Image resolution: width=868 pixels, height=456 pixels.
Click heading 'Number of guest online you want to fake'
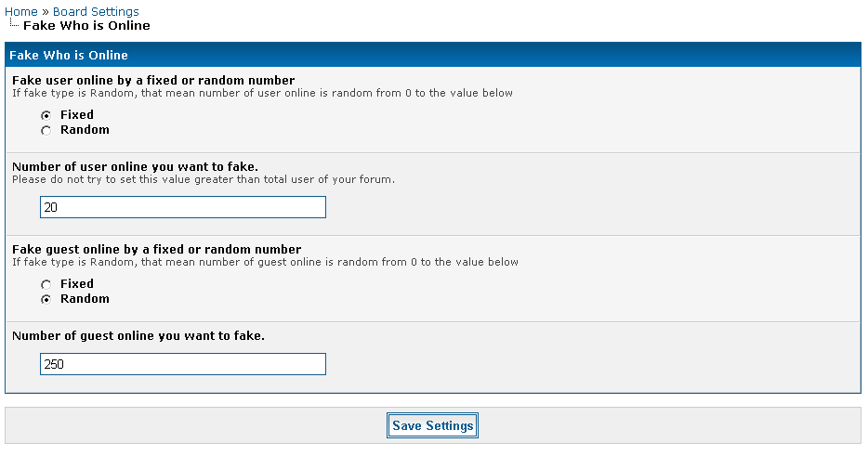tap(138, 335)
